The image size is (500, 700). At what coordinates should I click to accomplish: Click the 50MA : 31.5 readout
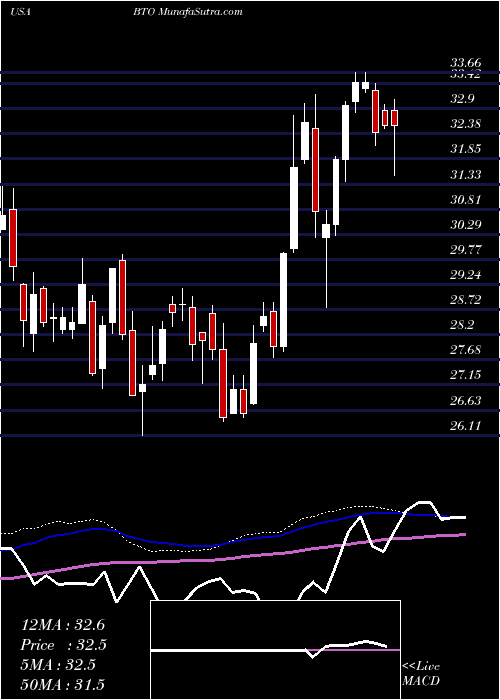[63, 685]
